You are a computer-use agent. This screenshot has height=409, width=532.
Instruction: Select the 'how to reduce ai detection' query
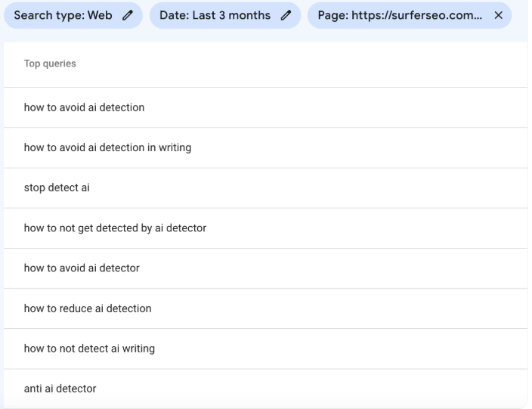click(x=88, y=308)
